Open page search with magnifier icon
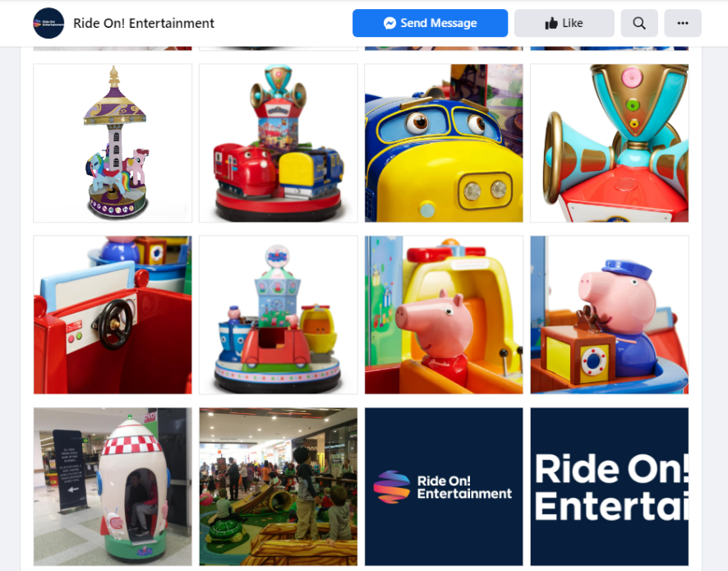 coord(639,23)
